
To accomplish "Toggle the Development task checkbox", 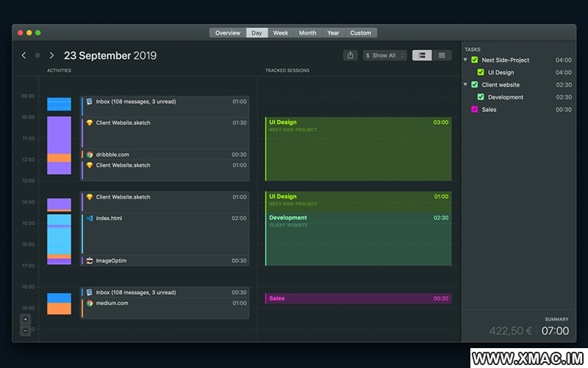I will (481, 97).
